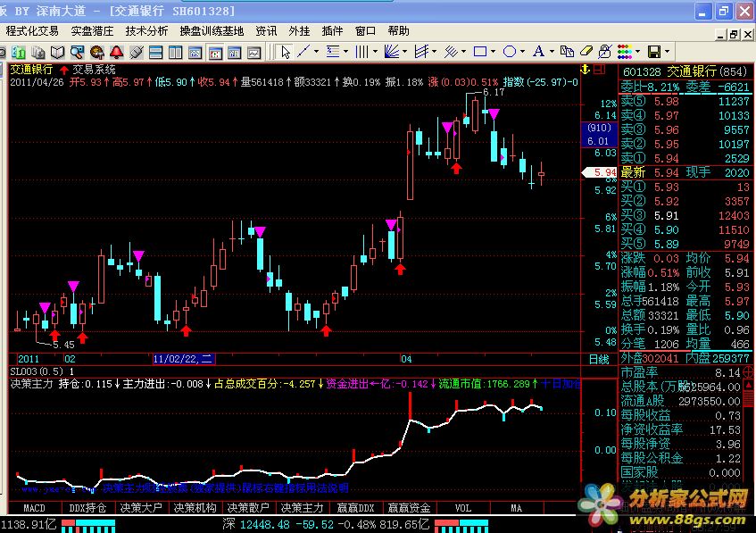Click the 交通银行 stock name in chart header

31,70
